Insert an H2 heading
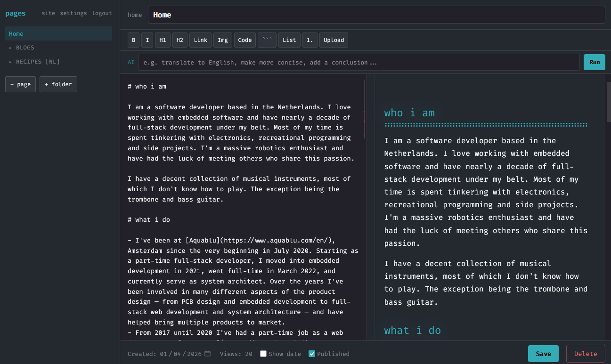 (x=180, y=40)
